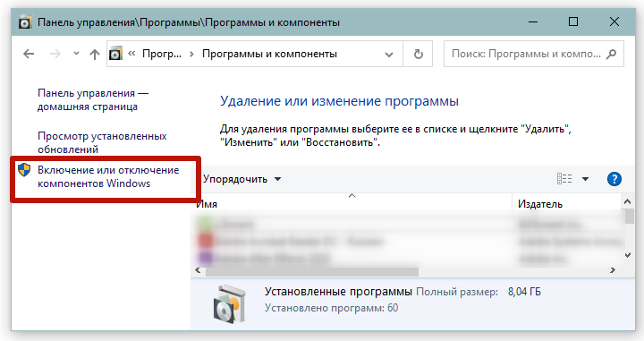Click the «Прогр...» breadcrumb
This screenshot has width=644, height=341.
[161, 54]
